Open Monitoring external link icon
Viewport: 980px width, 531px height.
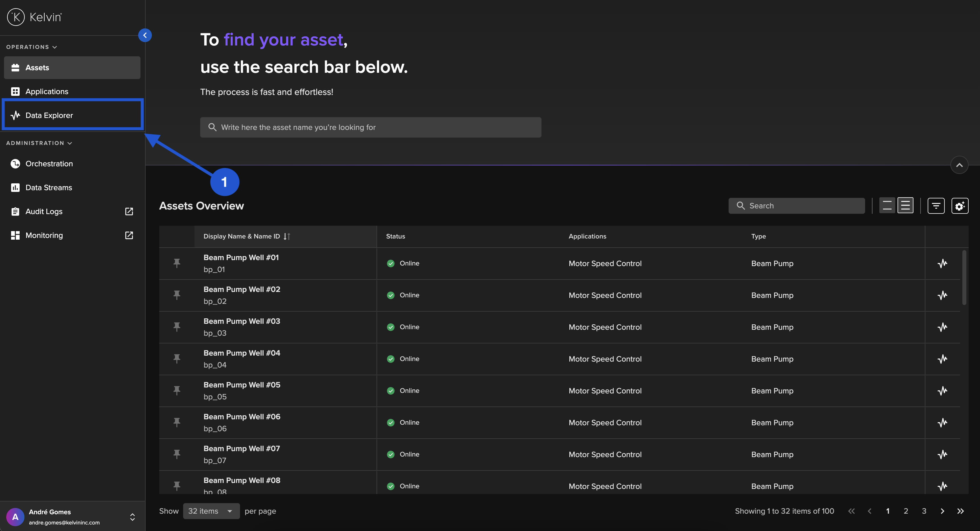pos(129,235)
